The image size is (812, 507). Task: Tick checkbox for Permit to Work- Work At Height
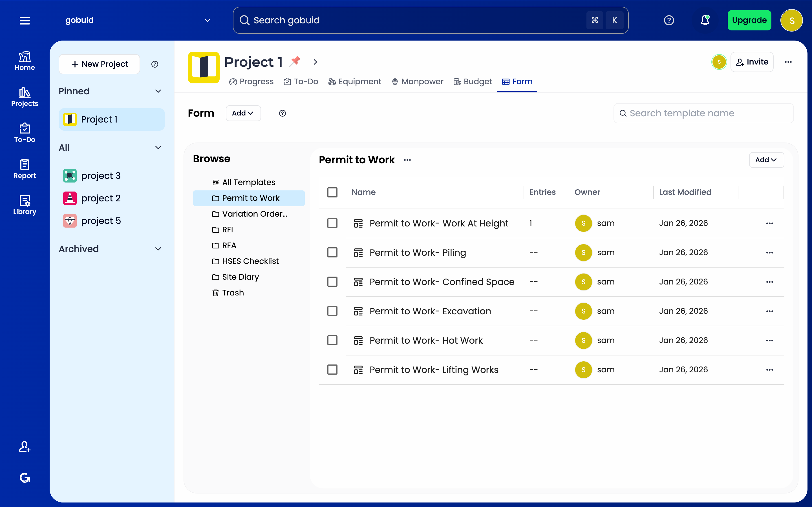click(332, 223)
